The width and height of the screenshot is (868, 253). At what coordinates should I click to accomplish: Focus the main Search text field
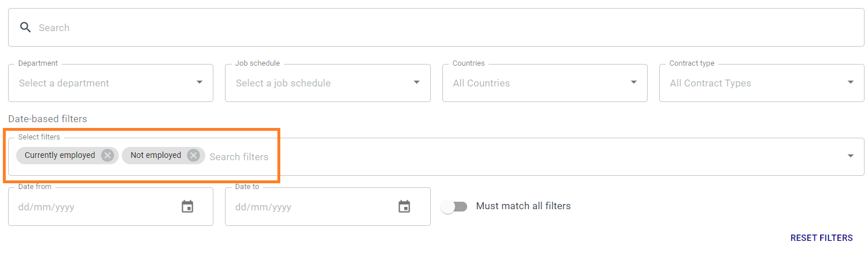click(x=436, y=28)
